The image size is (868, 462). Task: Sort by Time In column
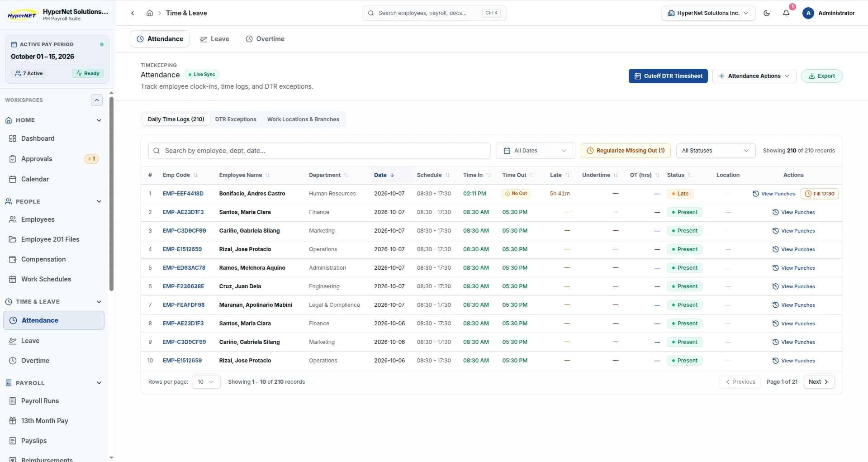coord(476,175)
